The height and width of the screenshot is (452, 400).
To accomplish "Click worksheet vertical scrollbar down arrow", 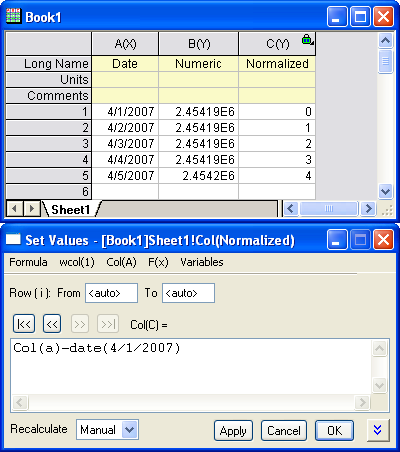I will (386, 192).
